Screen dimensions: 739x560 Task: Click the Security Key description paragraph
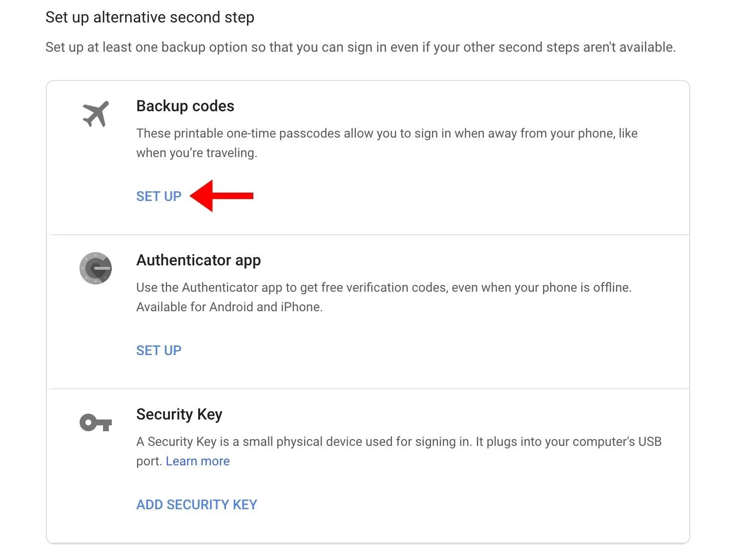(399, 451)
